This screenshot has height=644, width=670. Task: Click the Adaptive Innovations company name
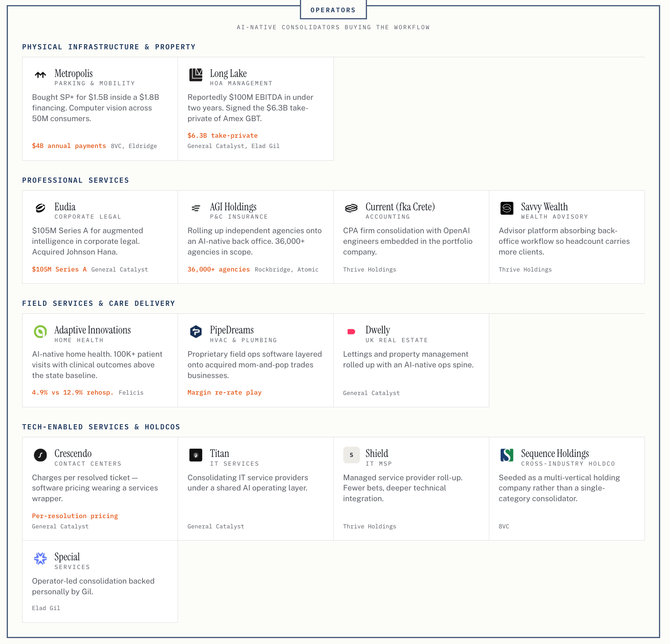click(x=92, y=330)
